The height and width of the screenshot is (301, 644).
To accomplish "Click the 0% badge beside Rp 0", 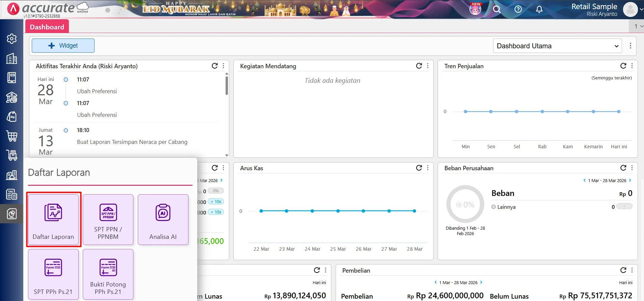I will coord(216,191).
